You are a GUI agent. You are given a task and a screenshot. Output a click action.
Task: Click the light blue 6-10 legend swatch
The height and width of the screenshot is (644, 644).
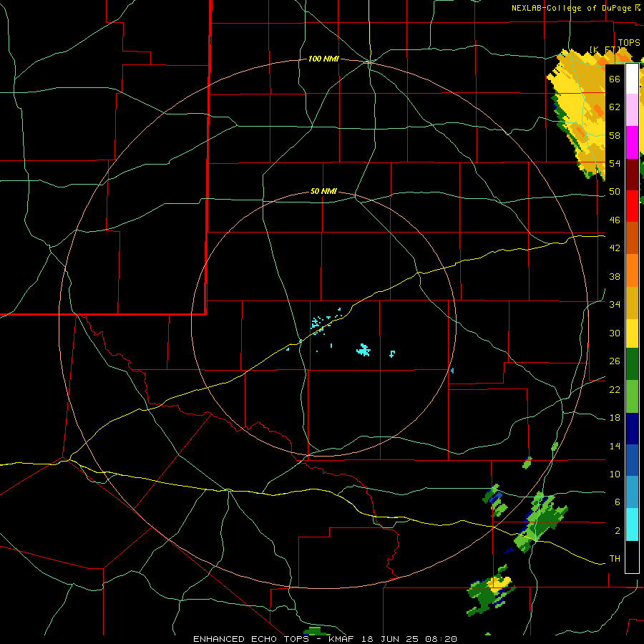[632, 492]
